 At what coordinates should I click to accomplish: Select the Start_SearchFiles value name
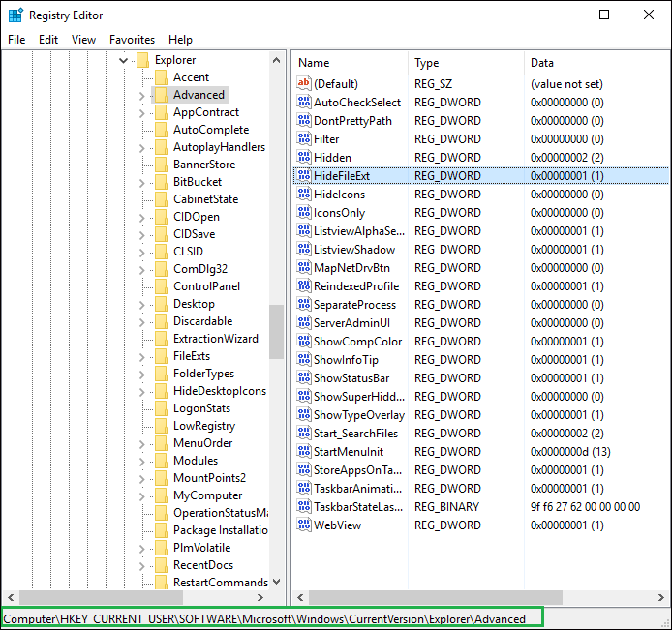point(355,434)
